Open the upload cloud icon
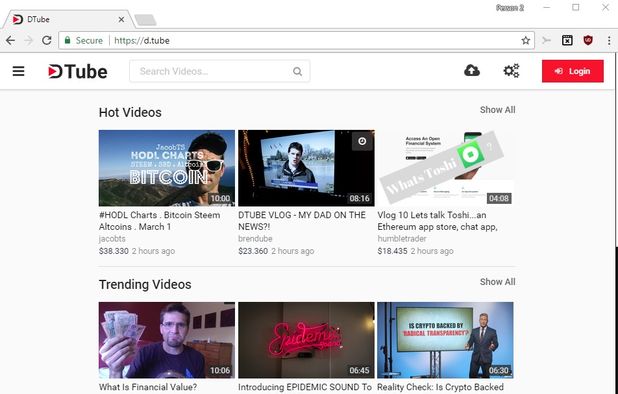Viewport: 618px width, 394px height. (472, 71)
